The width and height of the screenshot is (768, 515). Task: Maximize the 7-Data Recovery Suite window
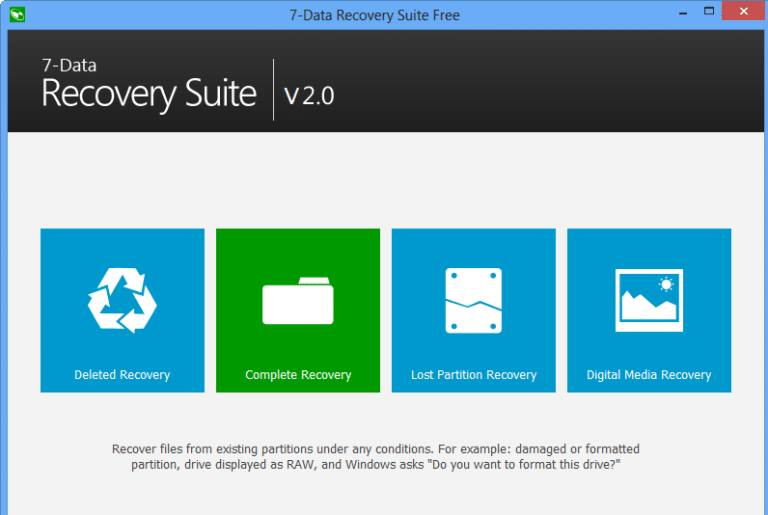(709, 11)
